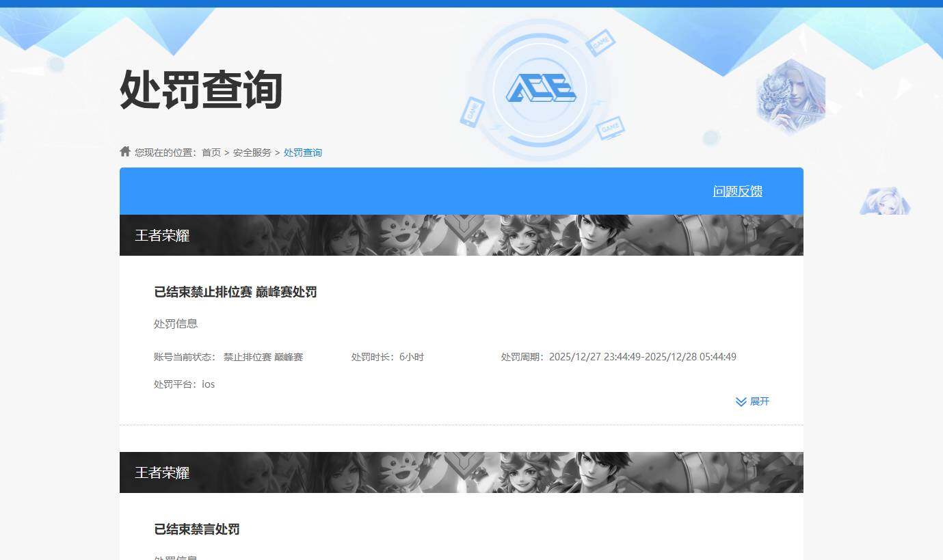The width and height of the screenshot is (943, 560).
Task: Open the 问题反馈 feedback link
Action: click(738, 191)
